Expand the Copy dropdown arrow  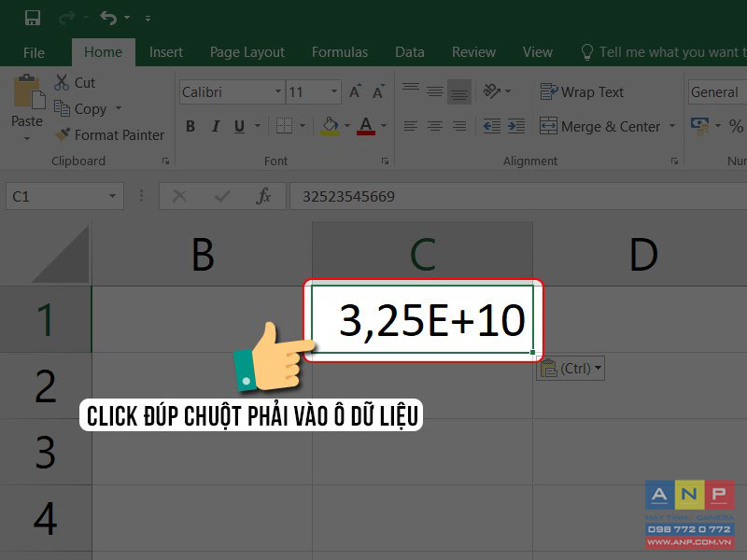click(119, 108)
